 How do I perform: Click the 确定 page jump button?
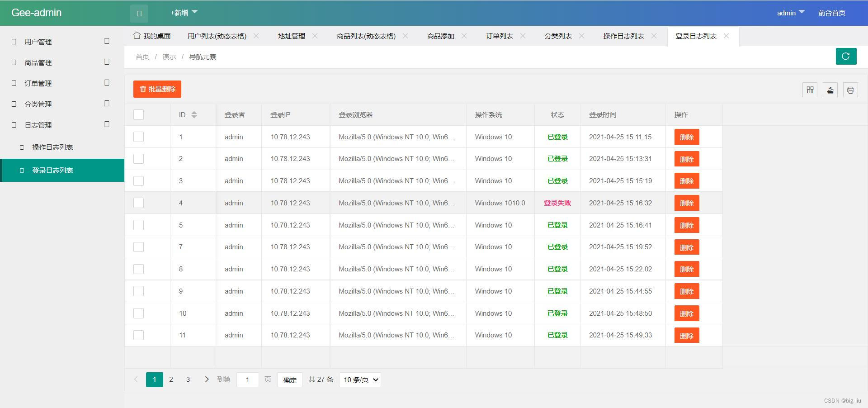point(290,380)
